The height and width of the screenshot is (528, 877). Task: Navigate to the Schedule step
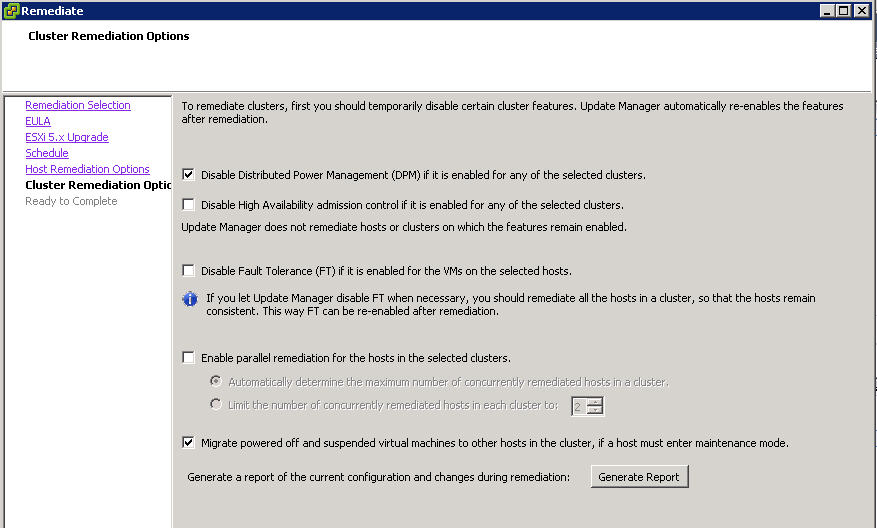click(x=47, y=153)
